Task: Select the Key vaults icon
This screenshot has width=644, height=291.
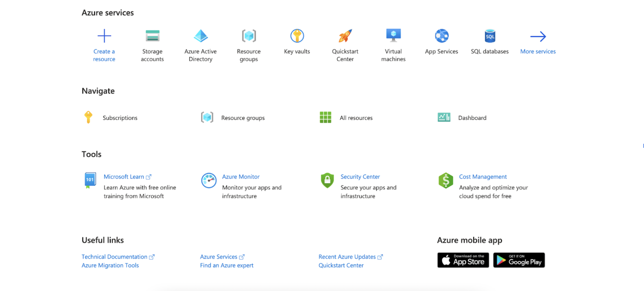Action: point(297,36)
